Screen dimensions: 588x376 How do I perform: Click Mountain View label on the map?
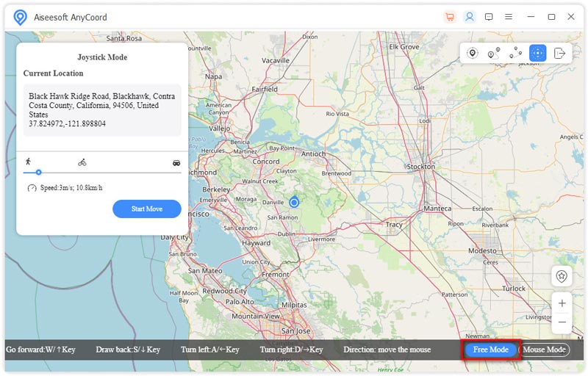(x=255, y=317)
